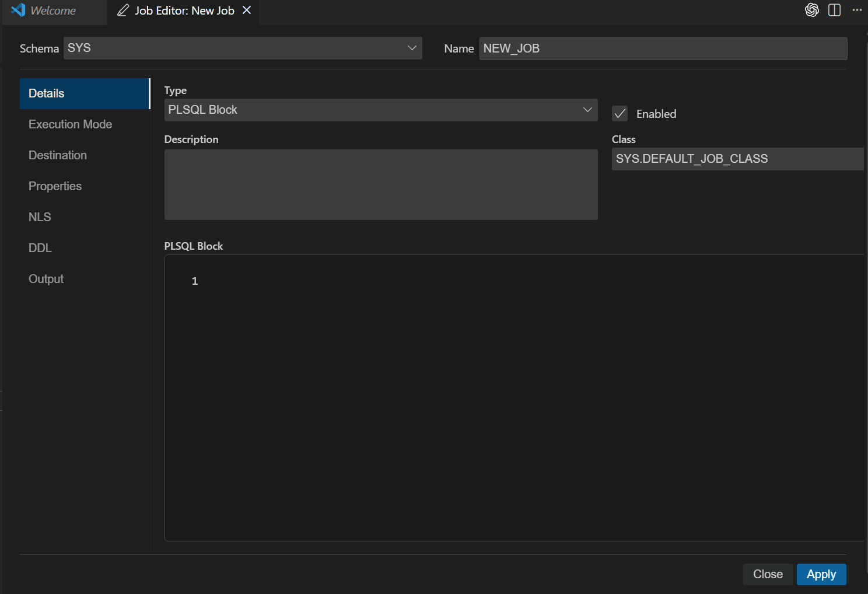Show the Output section
This screenshot has height=594, width=868.
46,279
